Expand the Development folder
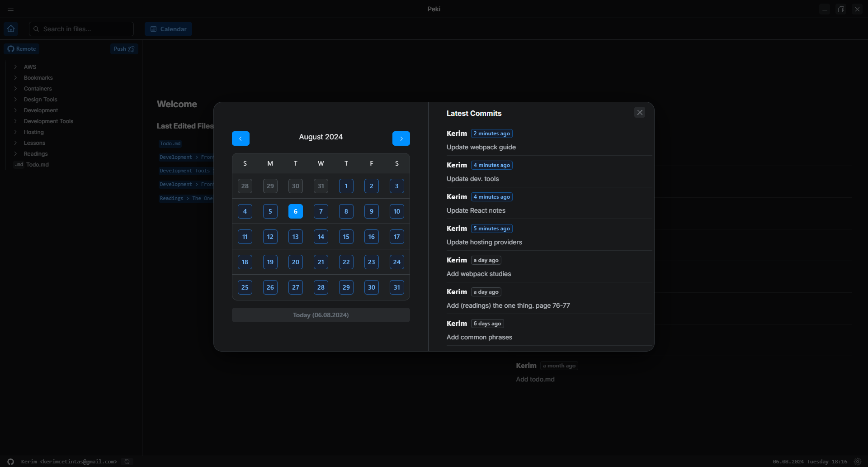Screen dimensions: 868x467 click(x=41, y=110)
